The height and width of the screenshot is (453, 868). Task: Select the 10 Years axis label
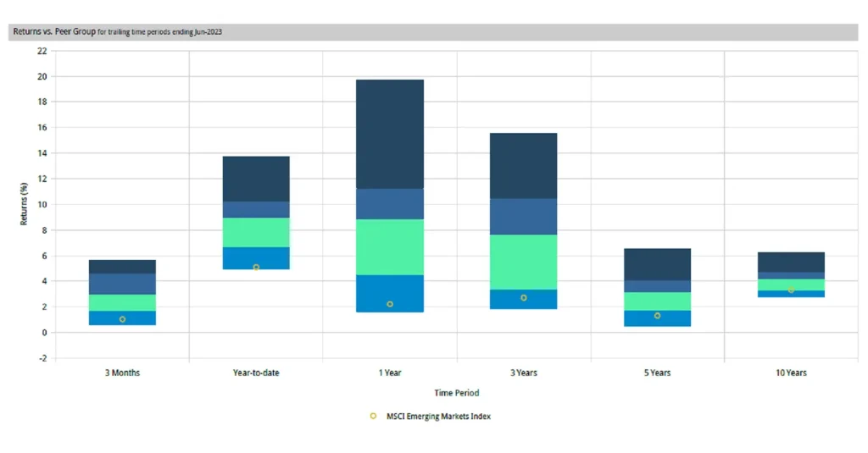coord(791,373)
